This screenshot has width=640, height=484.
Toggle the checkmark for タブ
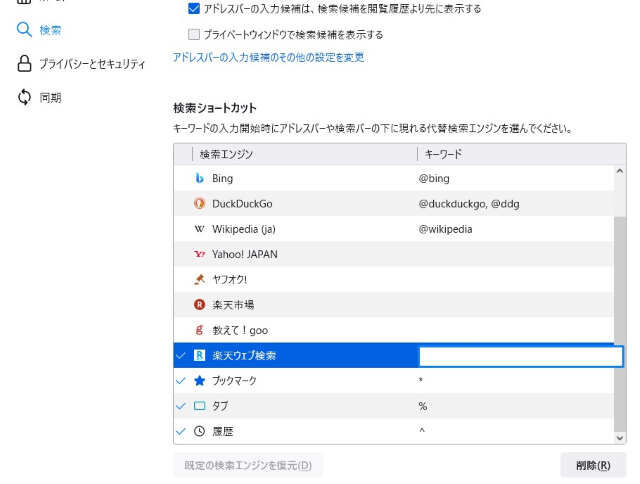(180, 406)
